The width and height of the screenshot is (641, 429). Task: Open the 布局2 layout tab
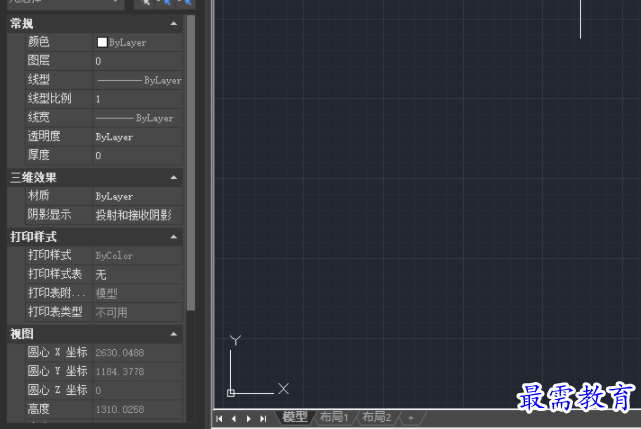377,417
